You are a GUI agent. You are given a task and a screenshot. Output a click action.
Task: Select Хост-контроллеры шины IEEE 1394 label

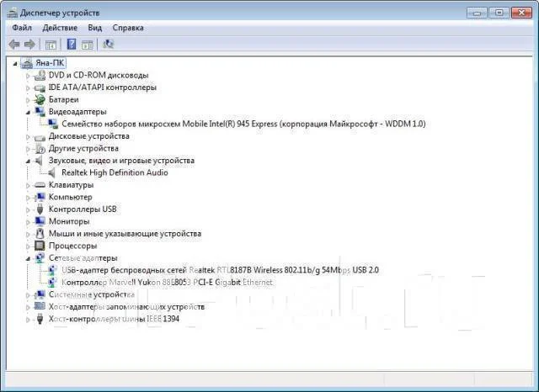[x=114, y=319]
